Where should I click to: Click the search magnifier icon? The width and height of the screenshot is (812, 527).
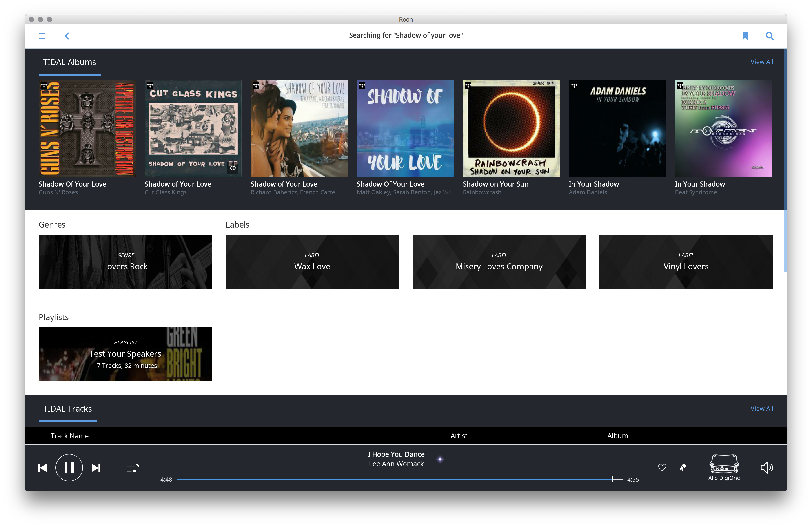[769, 36]
